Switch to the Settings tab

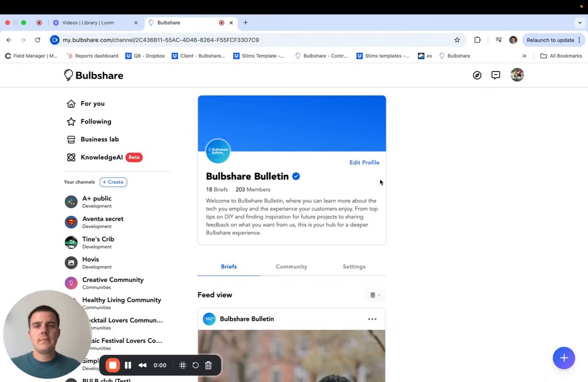(354, 267)
